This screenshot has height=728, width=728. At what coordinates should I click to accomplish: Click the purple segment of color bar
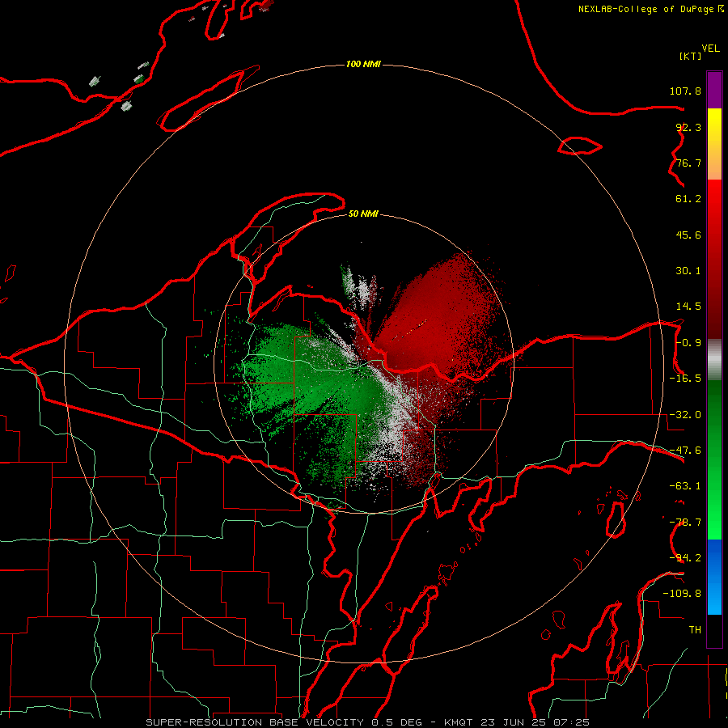point(714,90)
